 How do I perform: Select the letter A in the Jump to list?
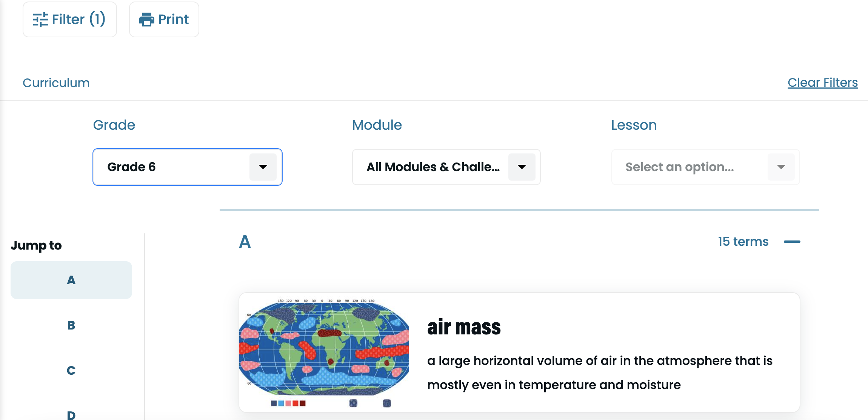(x=71, y=280)
